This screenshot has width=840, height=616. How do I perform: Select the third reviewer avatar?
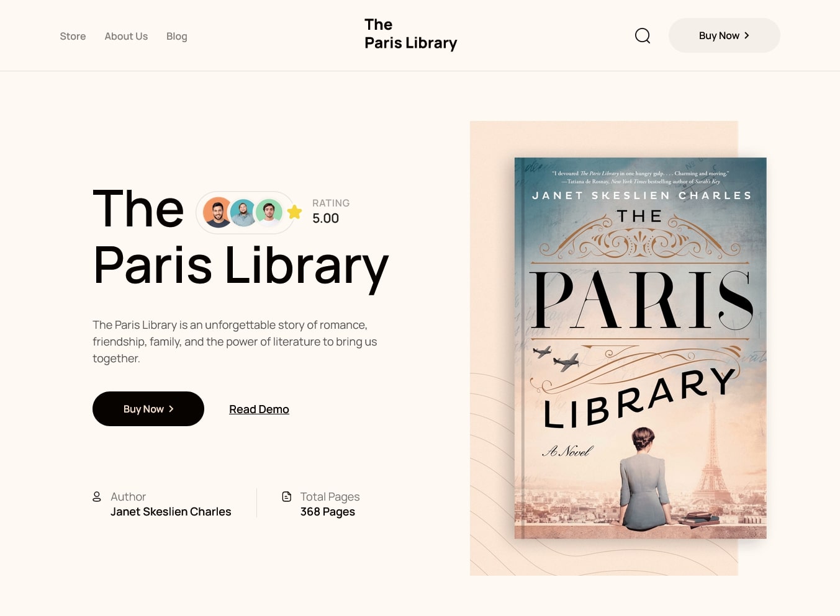(x=269, y=212)
